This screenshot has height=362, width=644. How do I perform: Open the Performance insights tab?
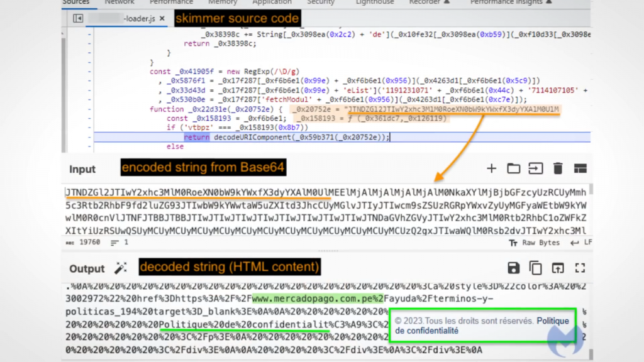pyautogui.click(x=511, y=3)
